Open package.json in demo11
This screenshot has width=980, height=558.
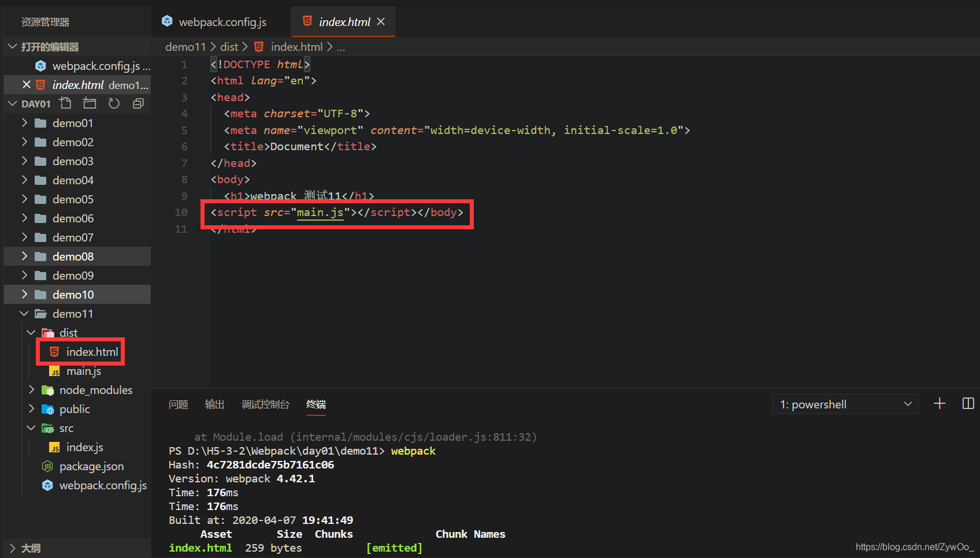point(77,466)
